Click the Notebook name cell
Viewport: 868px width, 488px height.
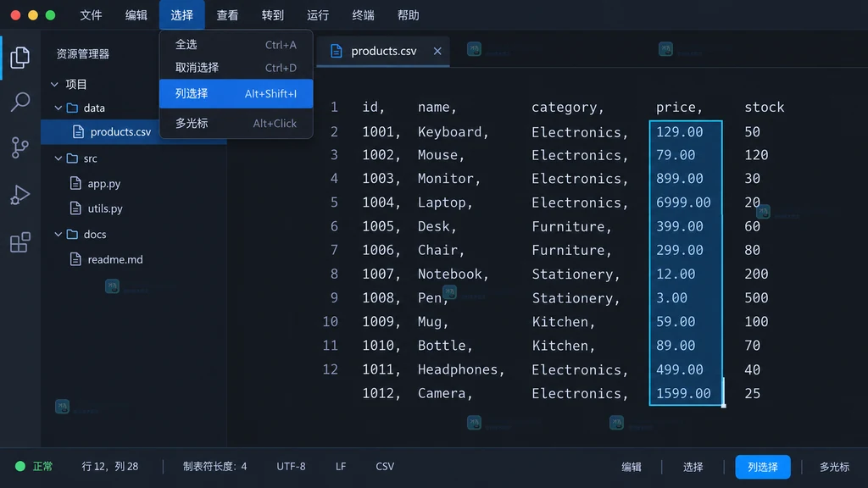pos(453,274)
